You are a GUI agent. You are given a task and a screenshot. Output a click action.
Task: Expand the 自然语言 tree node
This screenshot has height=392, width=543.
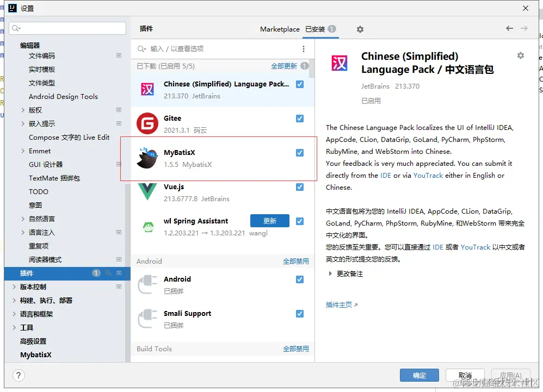[23, 219]
